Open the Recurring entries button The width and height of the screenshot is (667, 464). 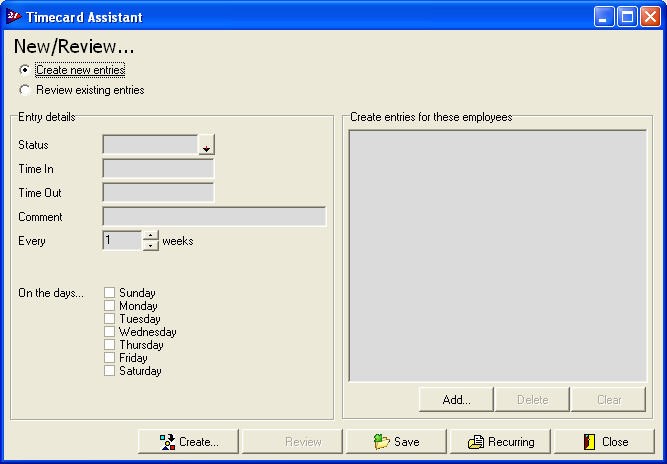click(500, 442)
